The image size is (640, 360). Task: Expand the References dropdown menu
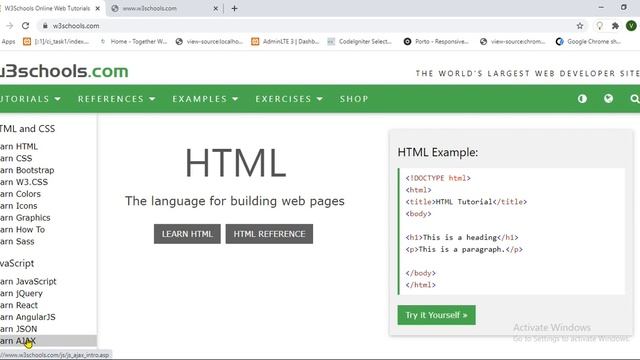click(x=117, y=99)
